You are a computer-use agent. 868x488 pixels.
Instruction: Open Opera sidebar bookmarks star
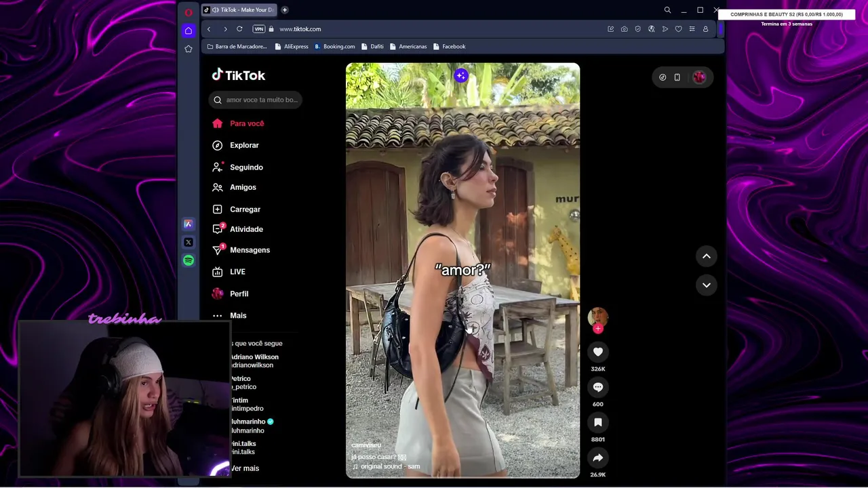click(189, 49)
